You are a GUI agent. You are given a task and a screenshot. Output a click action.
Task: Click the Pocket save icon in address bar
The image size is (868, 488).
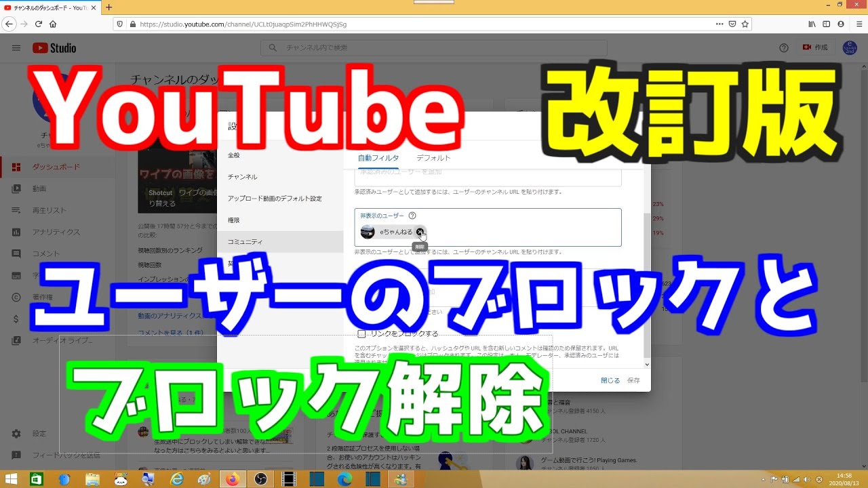pos(732,24)
